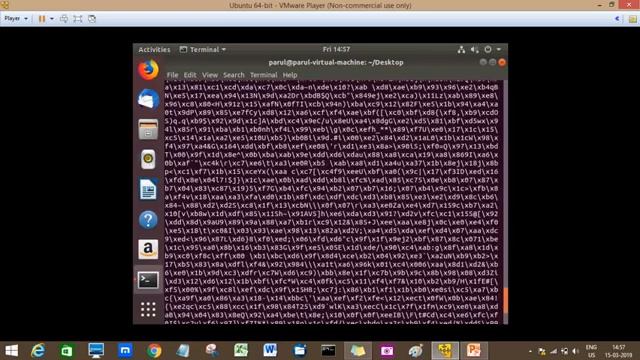Open the VMware Player dropdown menu
The image size is (640, 360).
pos(16,19)
